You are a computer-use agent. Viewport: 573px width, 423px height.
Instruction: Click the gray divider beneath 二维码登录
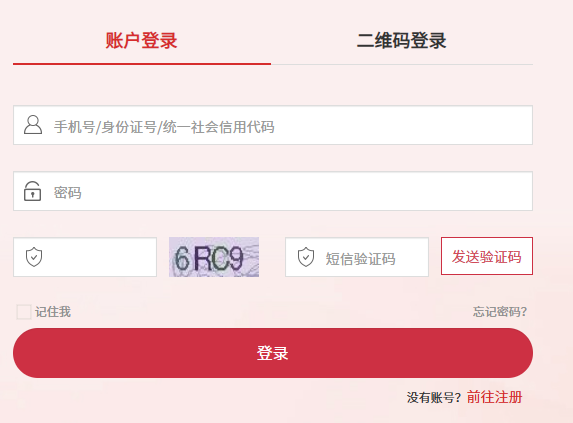pos(402,64)
